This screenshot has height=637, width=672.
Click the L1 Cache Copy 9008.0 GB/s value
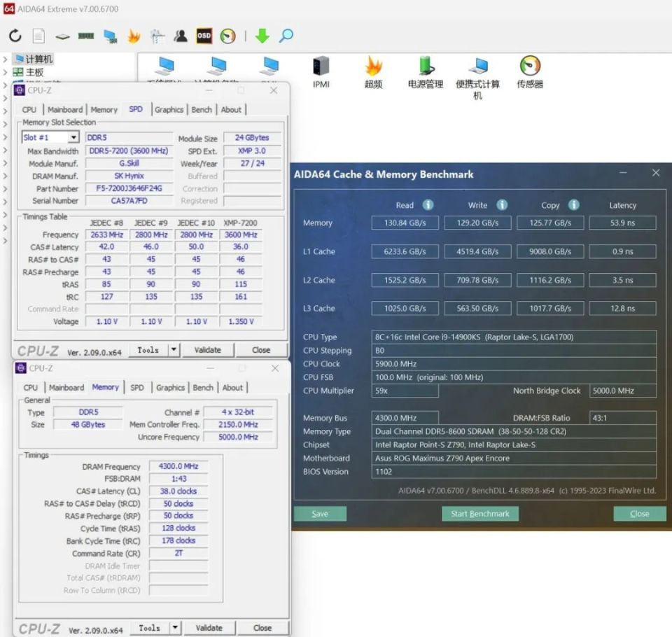(x=550, y=251)
